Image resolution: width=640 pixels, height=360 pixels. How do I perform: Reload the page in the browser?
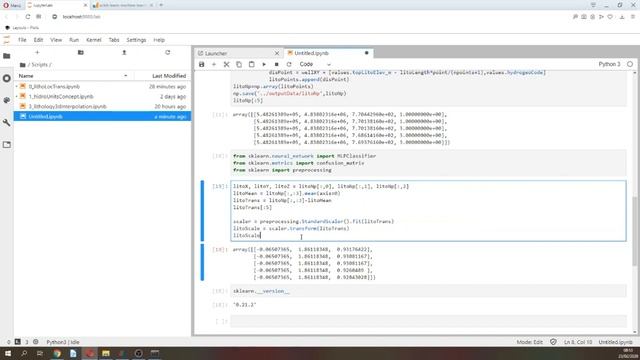tap(27, 17)
